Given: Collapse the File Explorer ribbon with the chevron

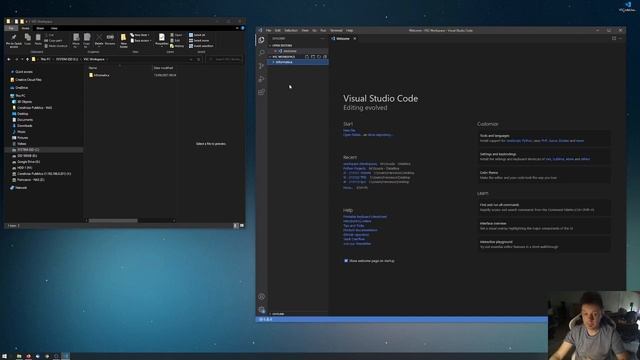Looking at the screenshot, I should pyautogui.click(x=237, y=28).
